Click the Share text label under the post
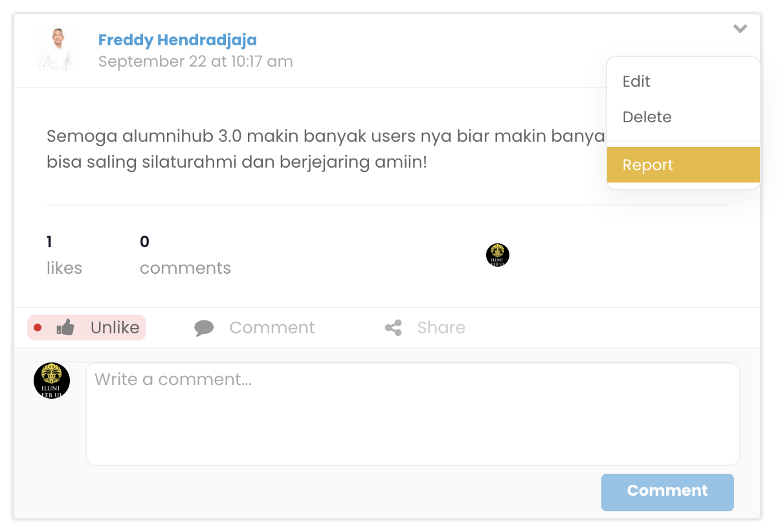 click(x=441, y=327)
